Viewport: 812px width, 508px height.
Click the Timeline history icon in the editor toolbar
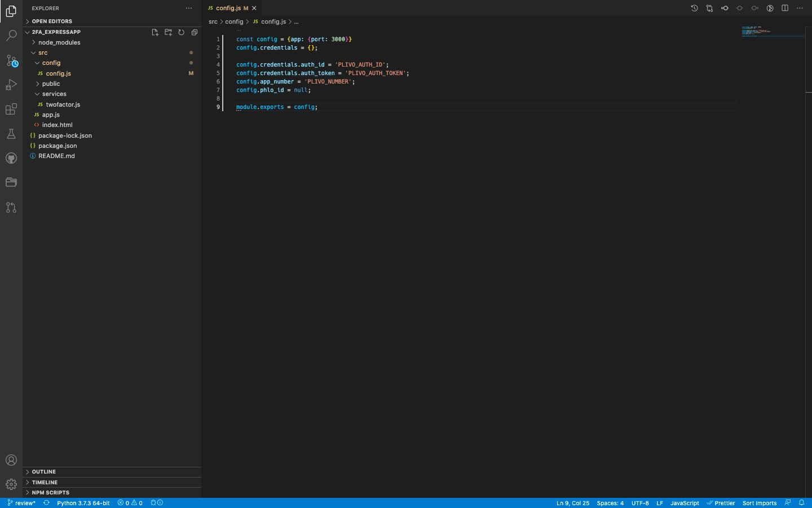tap(694, 8)
